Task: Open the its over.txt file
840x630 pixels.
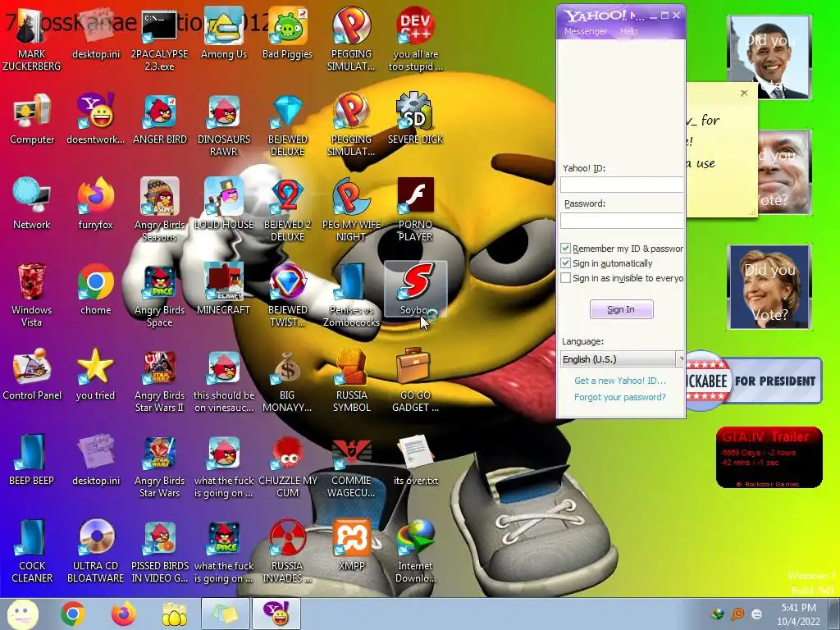Action: (x=415, y=459)
